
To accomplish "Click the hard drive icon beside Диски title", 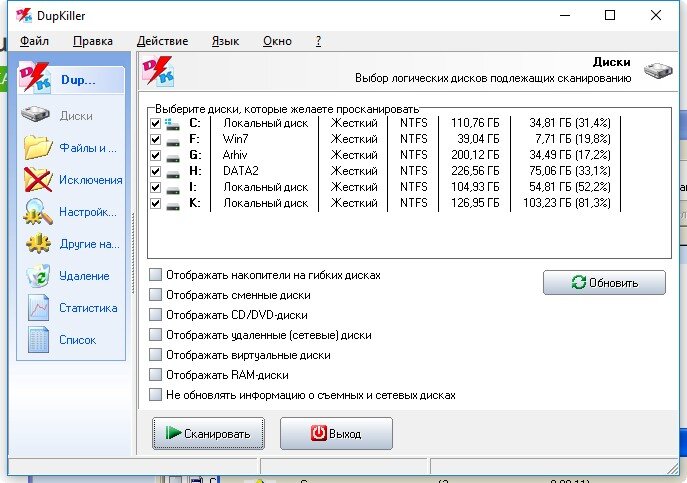I will click(x=658, y=70).
